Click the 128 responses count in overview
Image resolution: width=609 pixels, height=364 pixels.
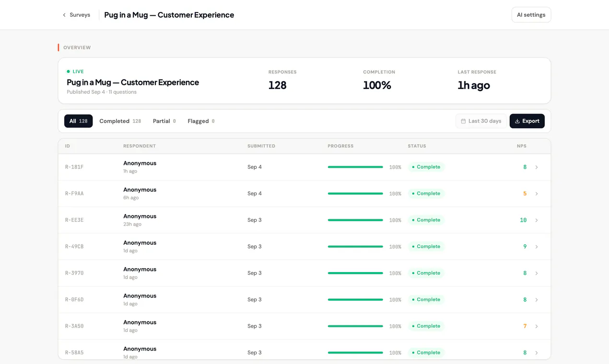(277, 85)
